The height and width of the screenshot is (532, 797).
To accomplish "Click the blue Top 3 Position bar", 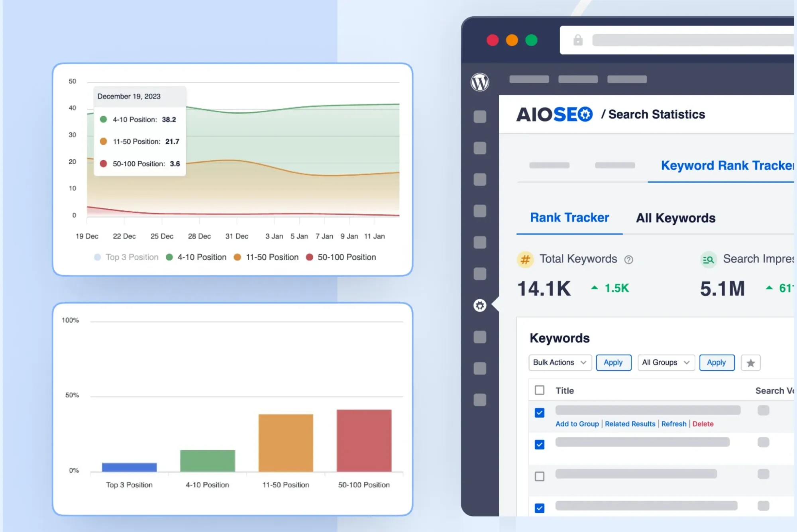I will [130, 467].
